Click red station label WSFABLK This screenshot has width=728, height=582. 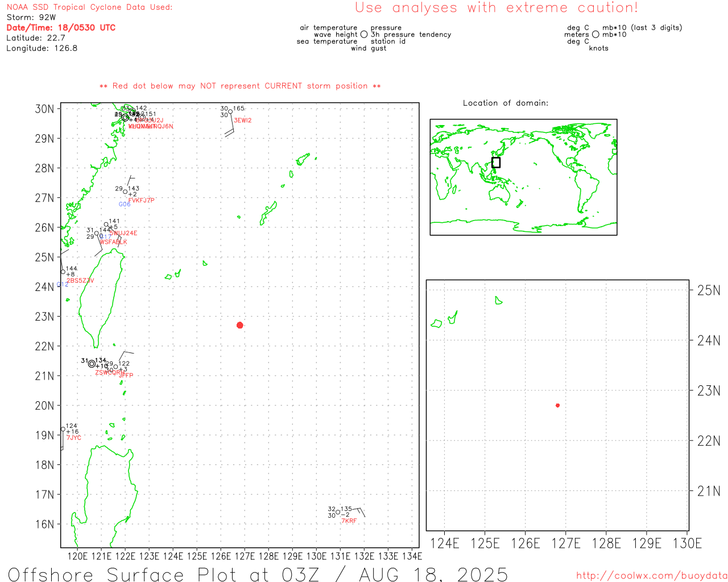click(113, 242)
